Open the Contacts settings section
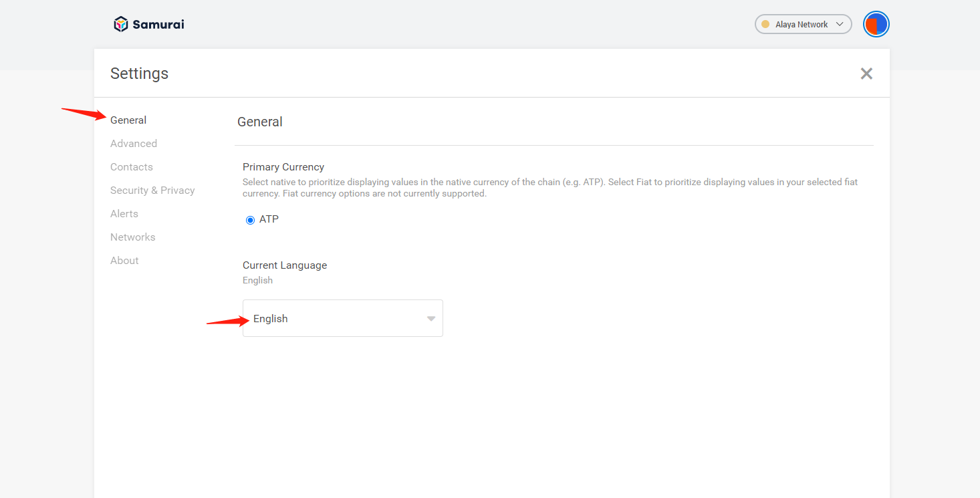The image size is (980, 498). point(132,167)
